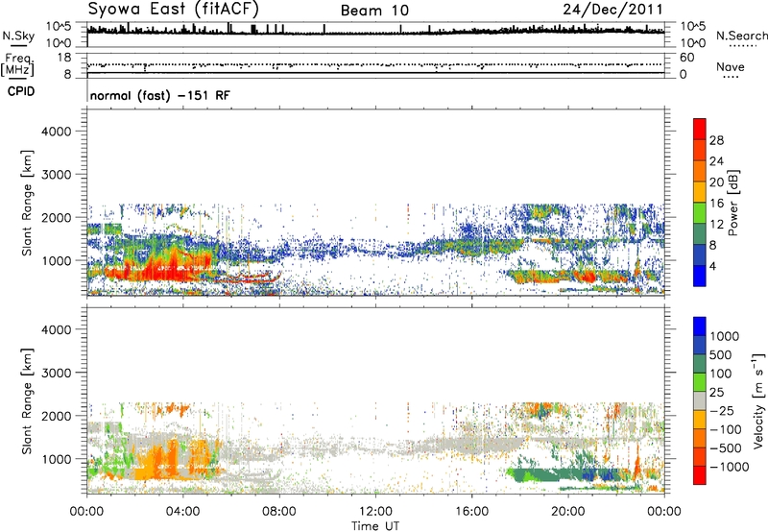Click the 'Nave' legend label
Screen dimensions: 768x532
coord(730,66)
